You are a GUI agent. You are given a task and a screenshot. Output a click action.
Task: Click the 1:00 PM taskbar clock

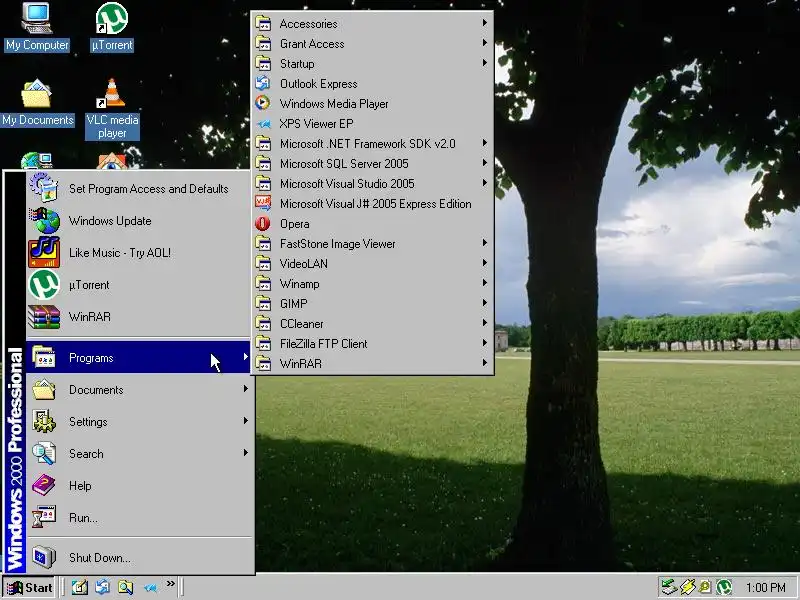765,587
